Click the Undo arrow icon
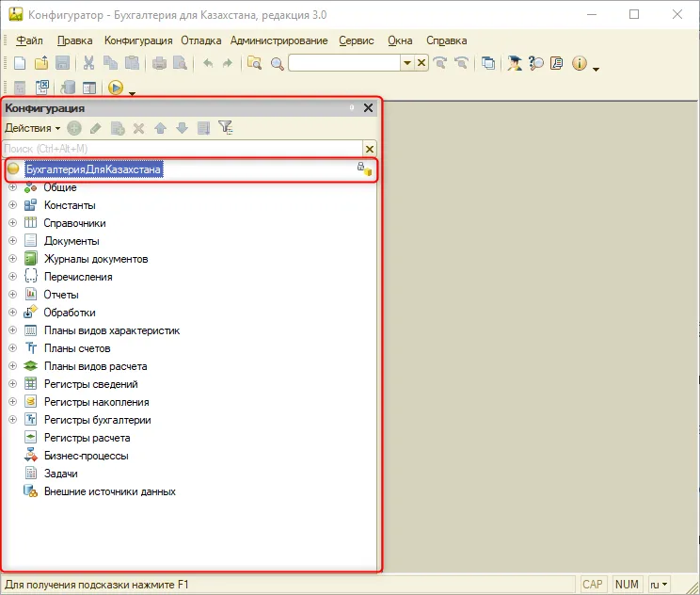The width and height of the screenshot is (700, 595). (x=208, y=63)
